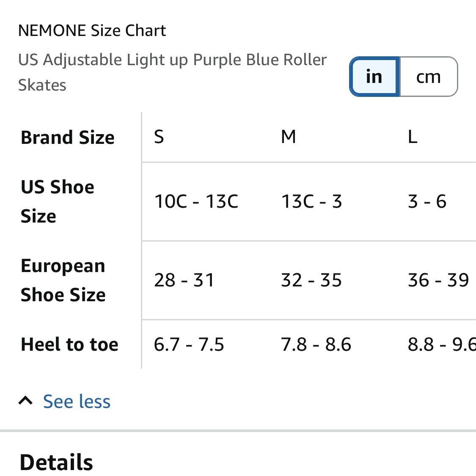Click the NEMONE Size Chart title
The image size is (476, 476).
coord(92,30)
